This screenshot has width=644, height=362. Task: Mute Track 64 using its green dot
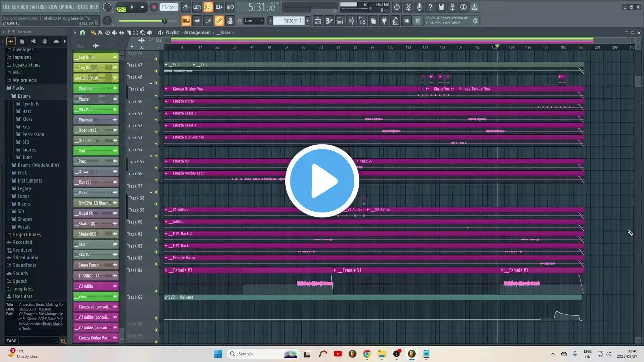click(156, 291)
